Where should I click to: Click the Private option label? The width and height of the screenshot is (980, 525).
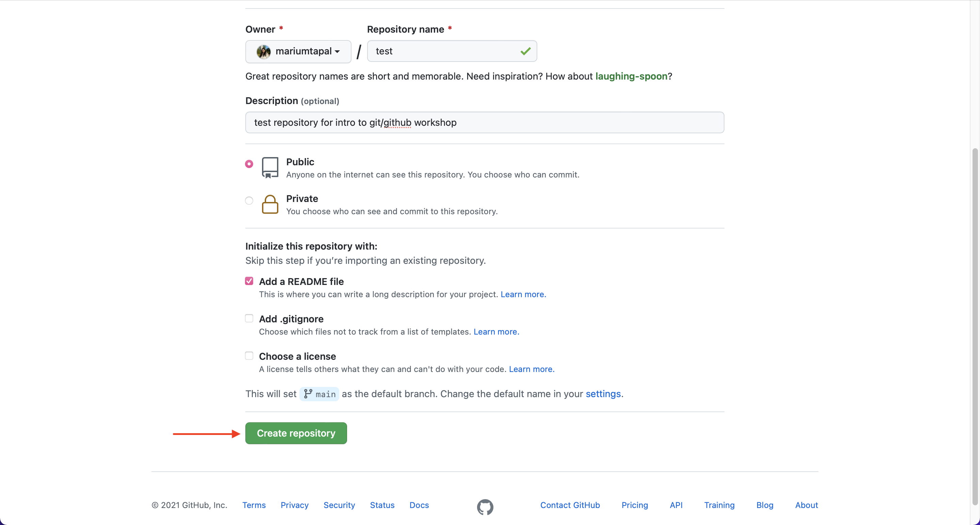point(302,199)
